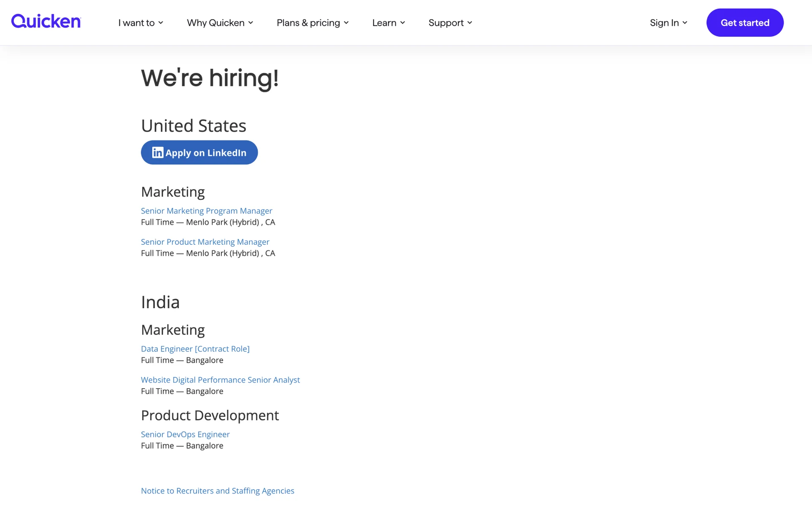Open the Senior DevOps Engineer listing
Screen dimensions: 812x508
185,434
